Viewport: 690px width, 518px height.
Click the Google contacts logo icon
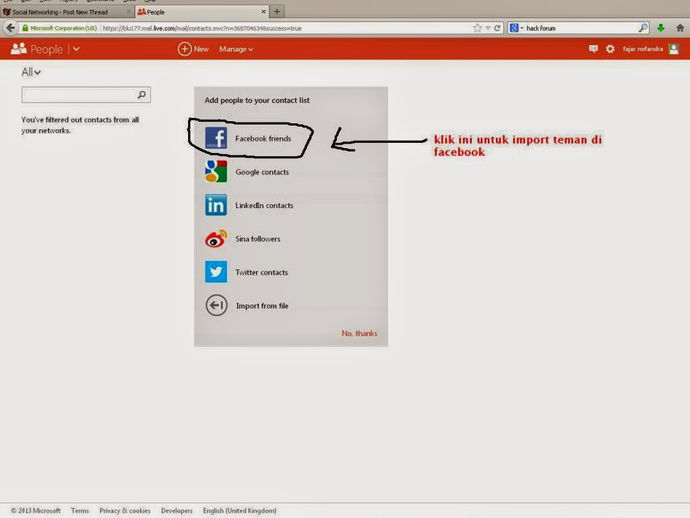click(x=216, y=172)
